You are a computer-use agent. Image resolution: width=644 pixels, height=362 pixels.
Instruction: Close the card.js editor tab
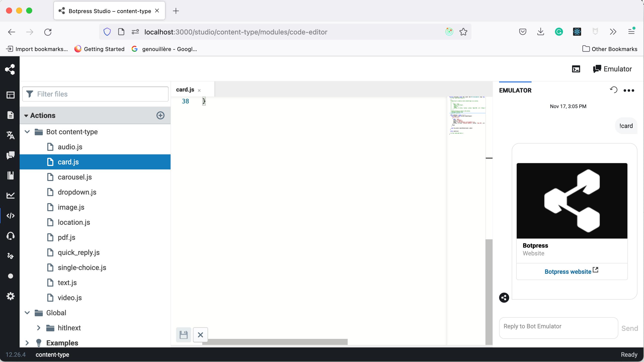point(199,90)
